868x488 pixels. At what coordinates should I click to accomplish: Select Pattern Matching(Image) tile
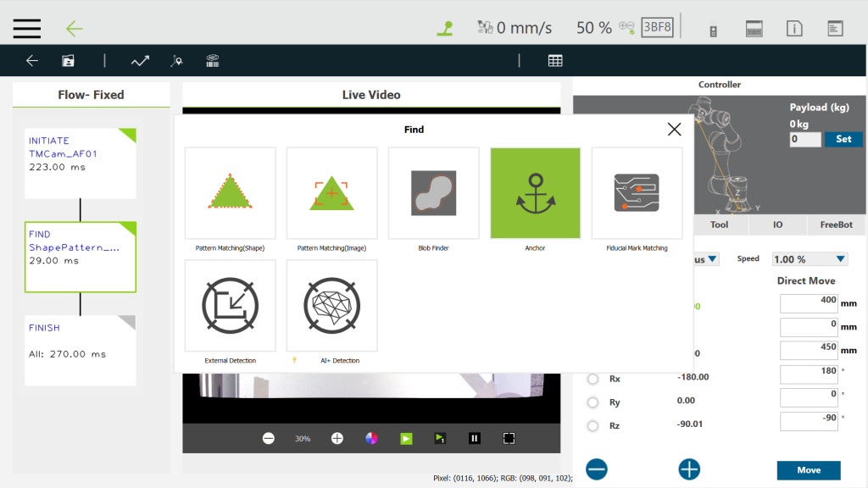[331, 193]
